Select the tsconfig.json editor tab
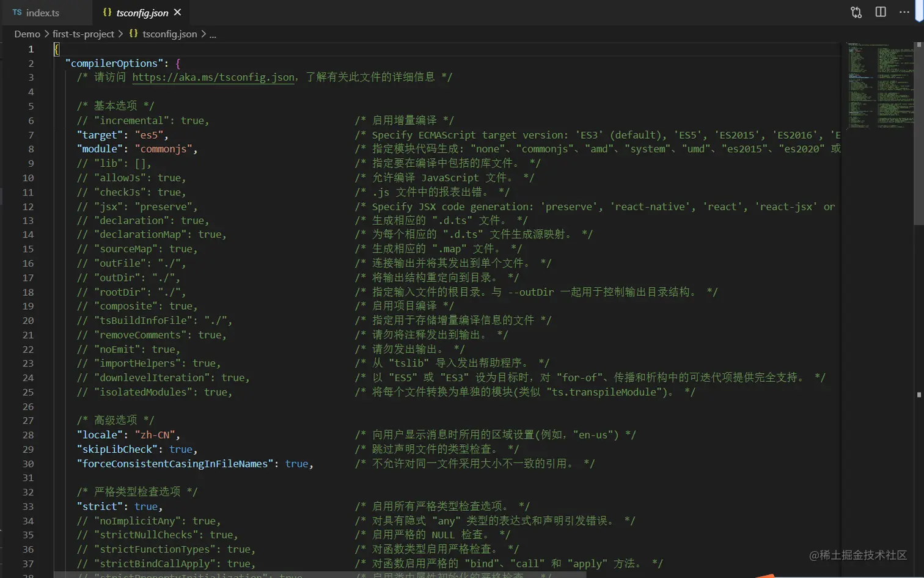Screen dimensions: 924x578 click(142, 12)
